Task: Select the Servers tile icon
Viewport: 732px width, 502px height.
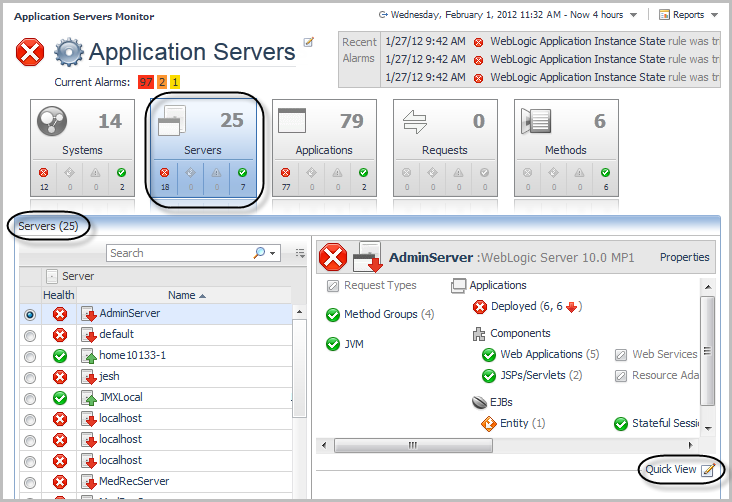Action: pyautogui.click(x=172, y=120)
